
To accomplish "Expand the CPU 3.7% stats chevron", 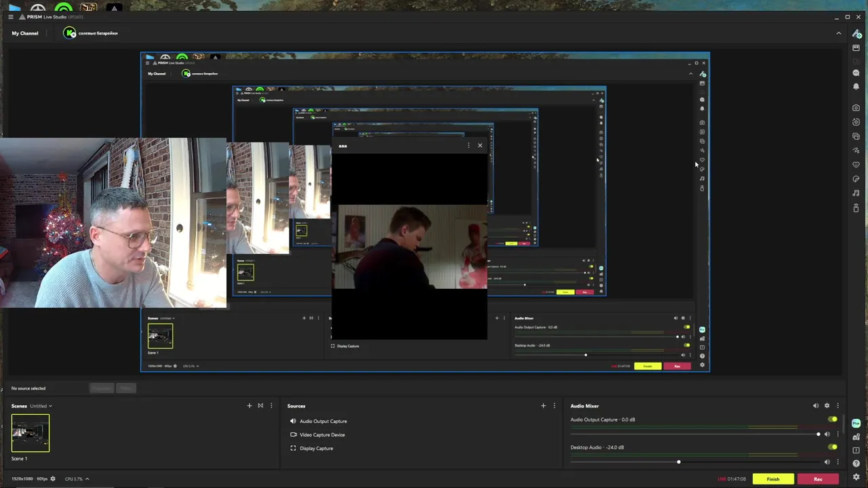I will [87, 479].
